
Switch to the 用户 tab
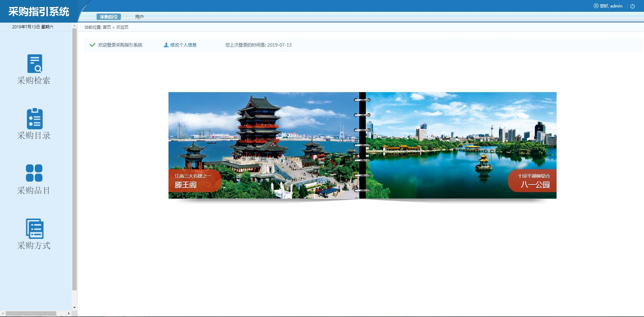tap(139, 17)
